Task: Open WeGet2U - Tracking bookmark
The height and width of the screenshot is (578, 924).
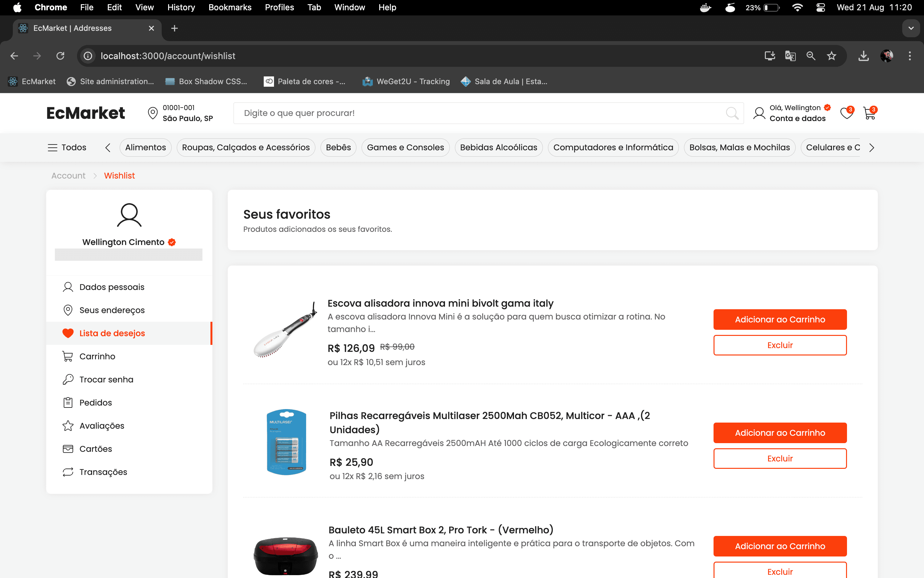Action: 406,82
